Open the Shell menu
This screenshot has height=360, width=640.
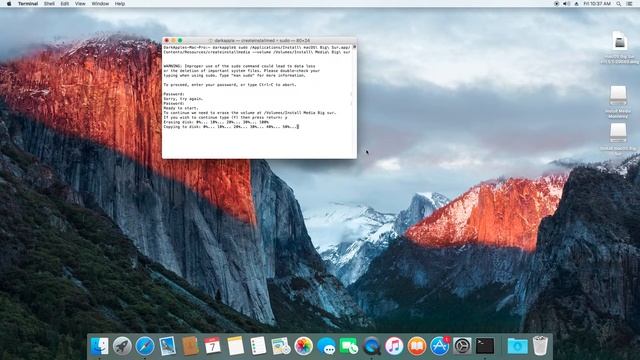[49, 4]
